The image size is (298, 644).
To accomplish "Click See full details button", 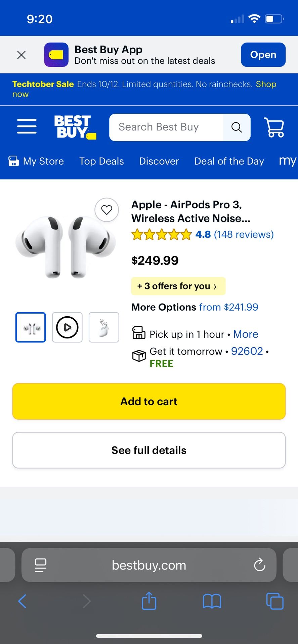I will 149,450.
